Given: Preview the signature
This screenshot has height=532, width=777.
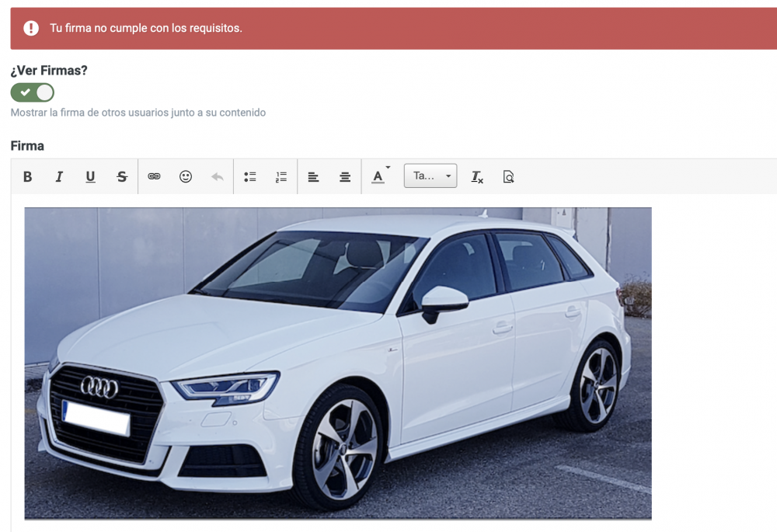Looking at the screenshot, I should tap(508, 176).
